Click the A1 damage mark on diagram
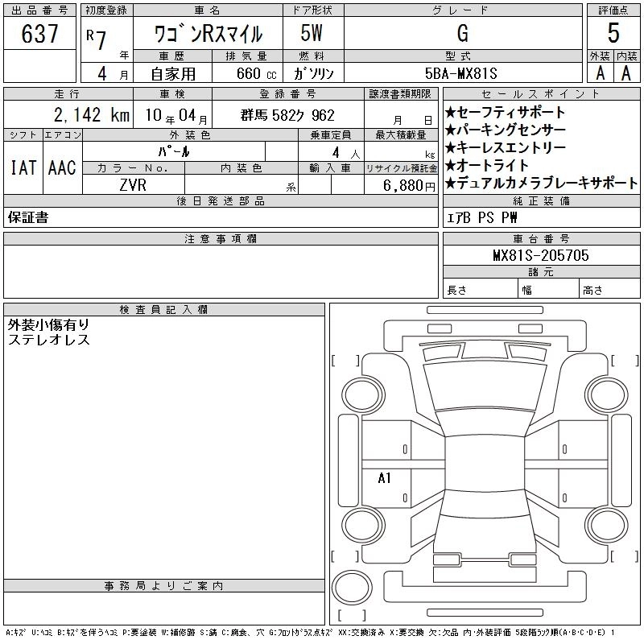This screenshot has width=644, height=644. click(385, 478)
